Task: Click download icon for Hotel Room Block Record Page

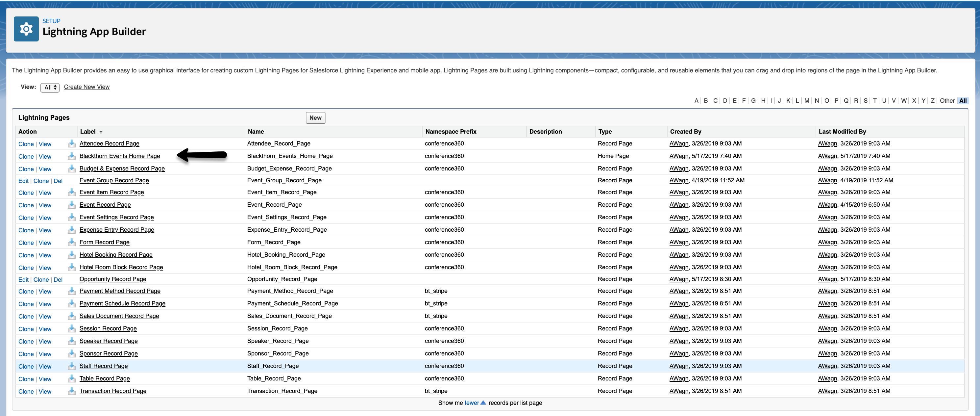Action: (71, 268)
